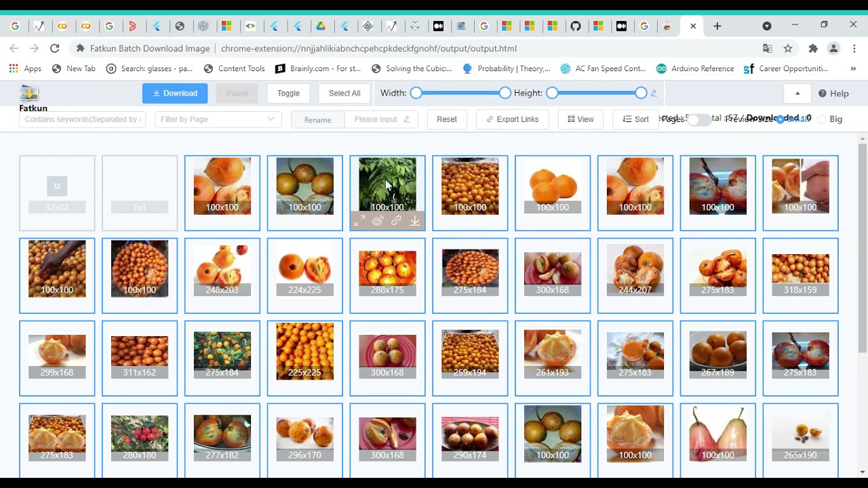The width and height of the screenshot is (868, 488).
Task: Expand the hovered leaf image to full view
Action: tap(359, 221)
